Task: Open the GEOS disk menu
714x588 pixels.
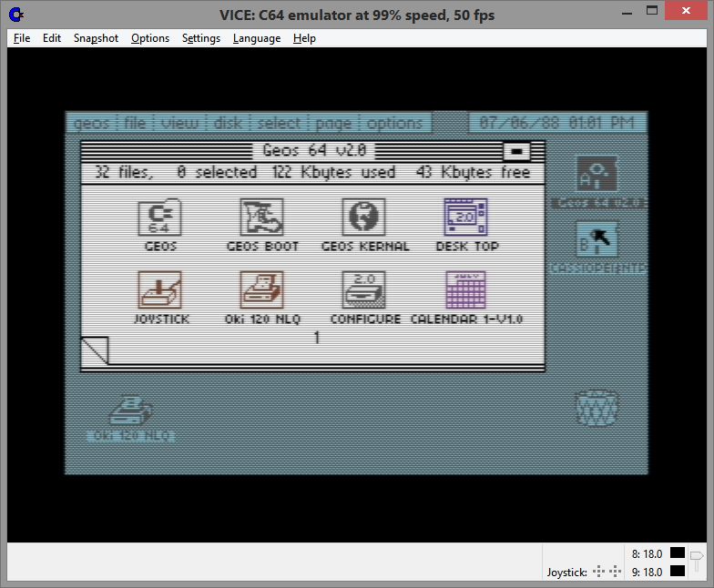Action: pos(228,123)
